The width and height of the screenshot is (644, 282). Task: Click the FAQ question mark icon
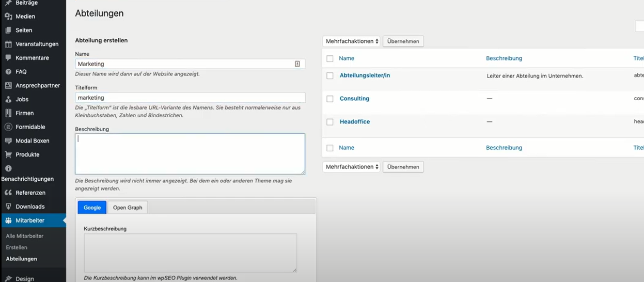8,72
